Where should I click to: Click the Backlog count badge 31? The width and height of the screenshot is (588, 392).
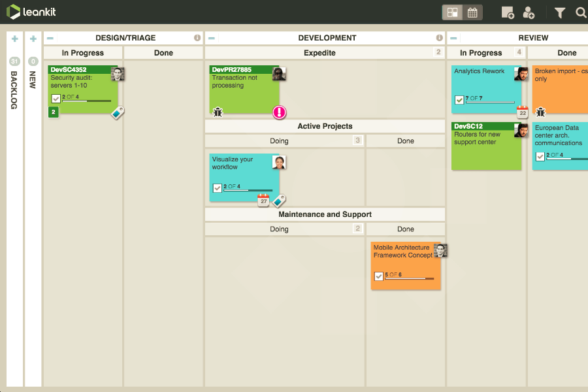(x=14, y=61)
